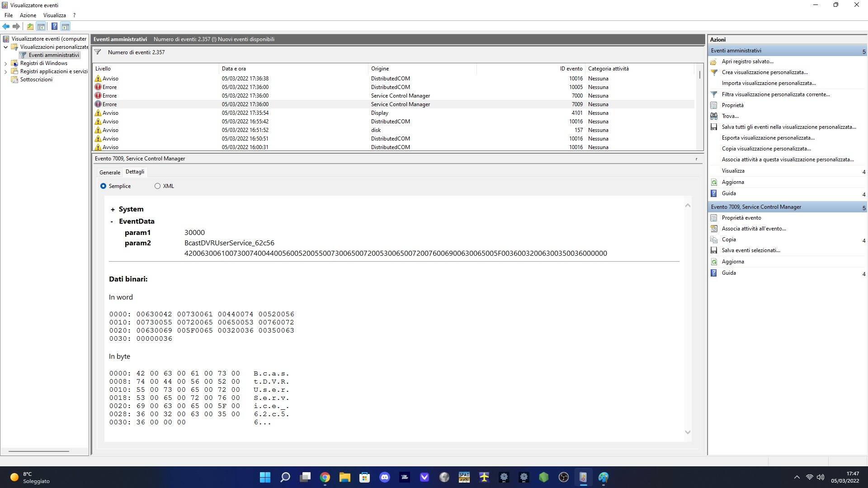Viewport: 868px width, 488px height.
Task: Click Proprietà evento icon in actions pane
Action: click(714, 218)
